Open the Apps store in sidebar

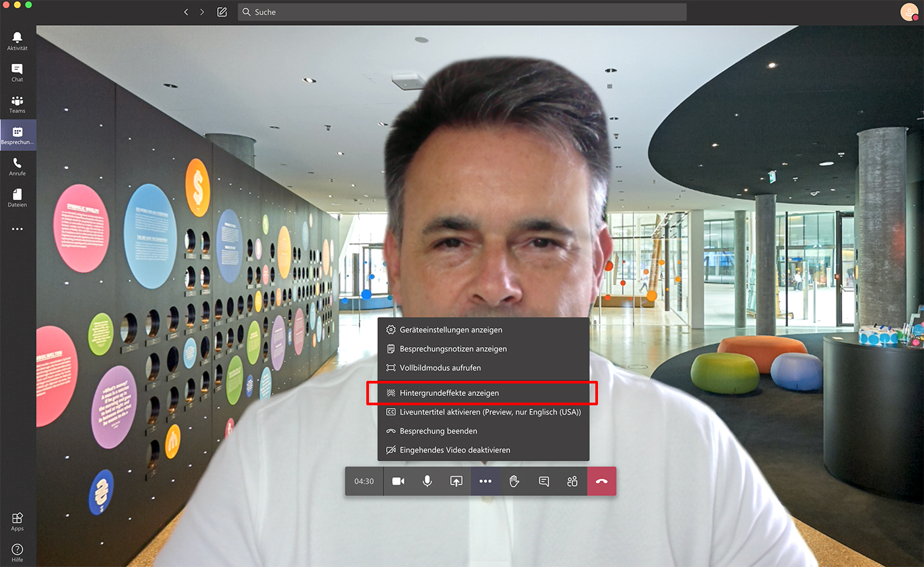pyautogui.click(x=17, y=521)
